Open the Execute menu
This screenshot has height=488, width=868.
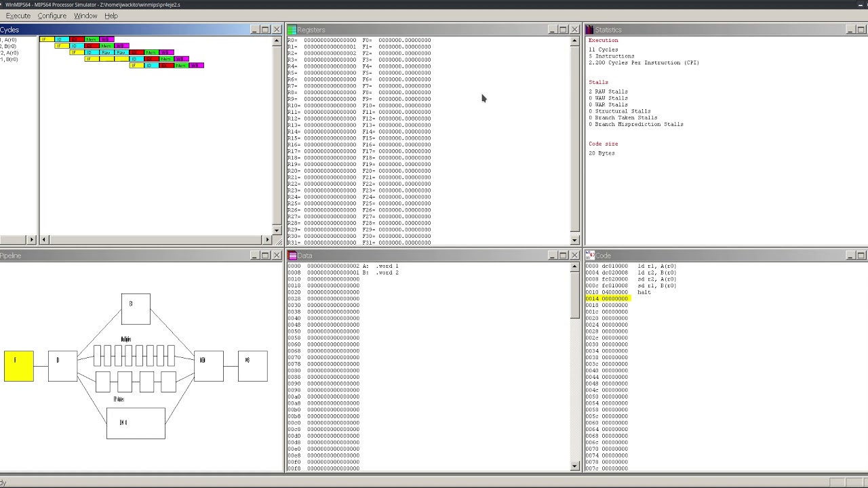[18, 16]
